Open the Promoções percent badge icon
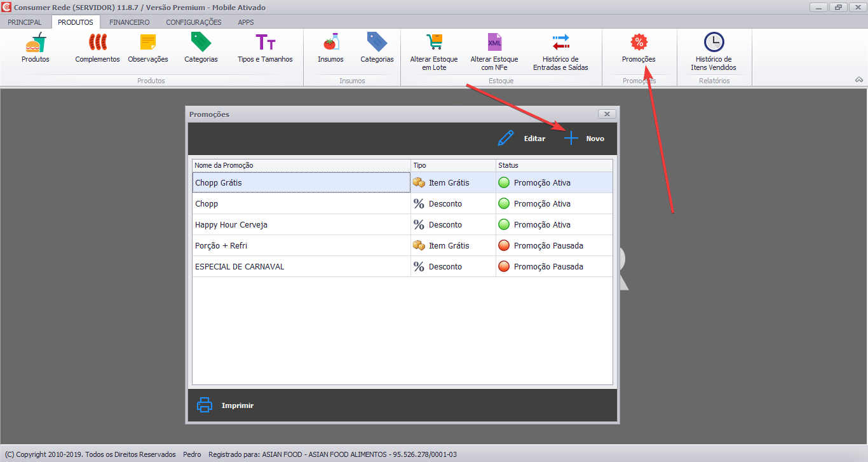Image resolution: width=868 pixels, height=462 pixels. [639, 43]
